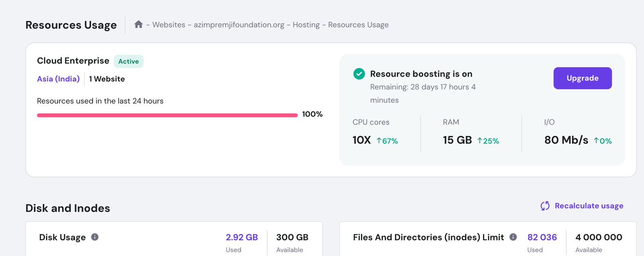
Task: Click the green resource boosting checkmark icon
Action: (x=359, y=74)
